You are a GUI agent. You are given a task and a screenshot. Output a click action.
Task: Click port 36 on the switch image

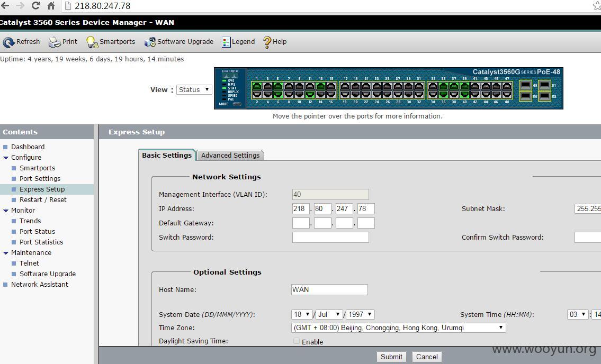[443, 94]
